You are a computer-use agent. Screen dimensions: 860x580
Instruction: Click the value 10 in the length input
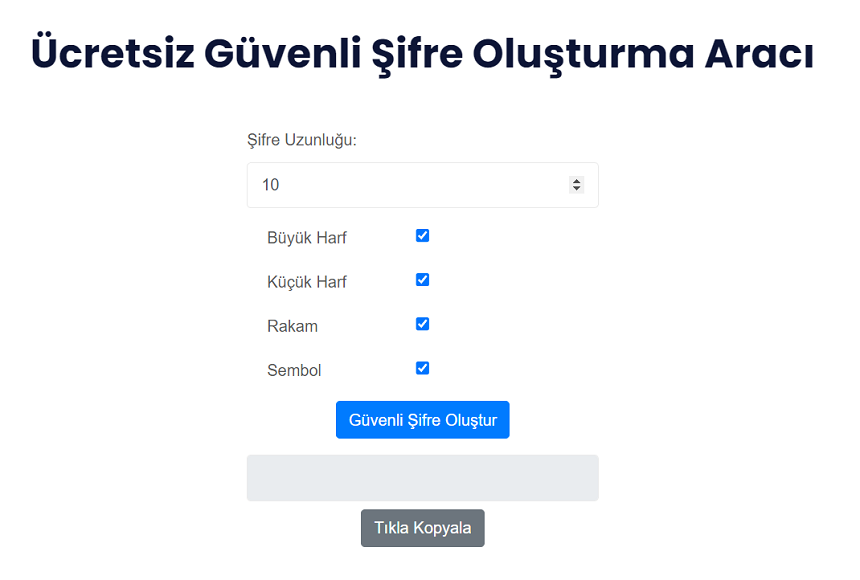268,184
